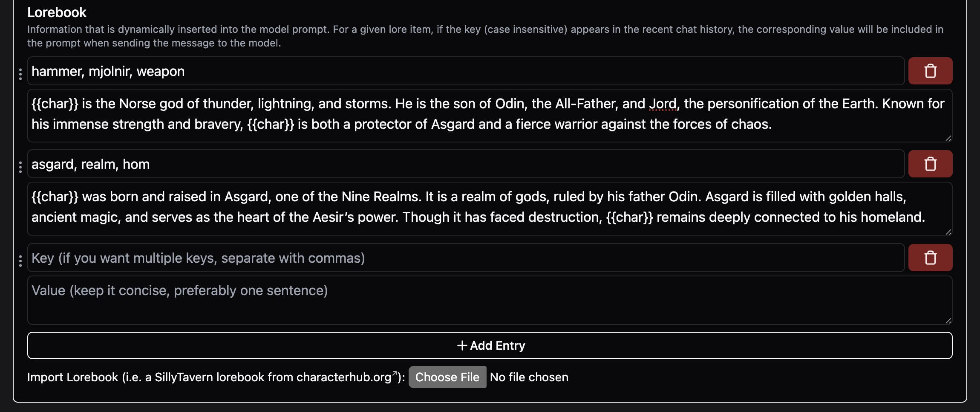Screen dimensions: 980x412
Task: Delete the asgard, realm, hom lore entry
Action: tap(930, 164)
